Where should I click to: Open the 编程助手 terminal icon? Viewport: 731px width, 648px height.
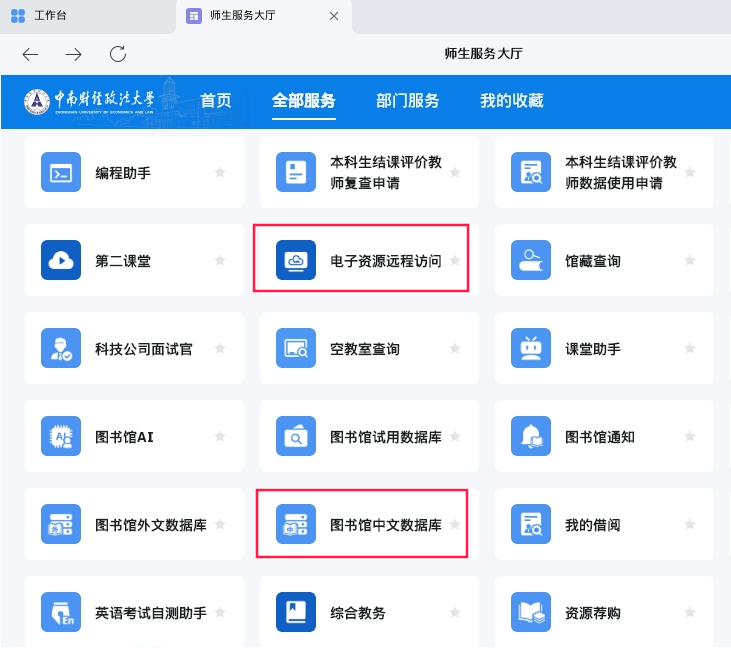coord(61,172)
